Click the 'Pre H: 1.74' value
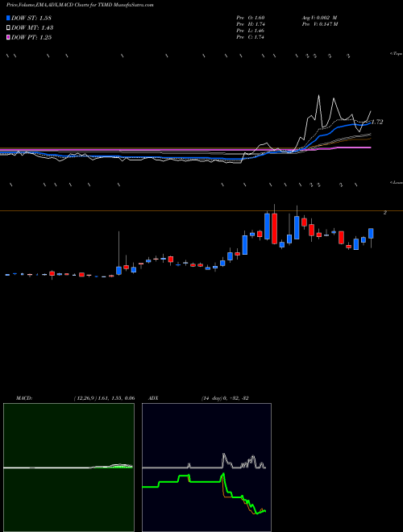 251,24
